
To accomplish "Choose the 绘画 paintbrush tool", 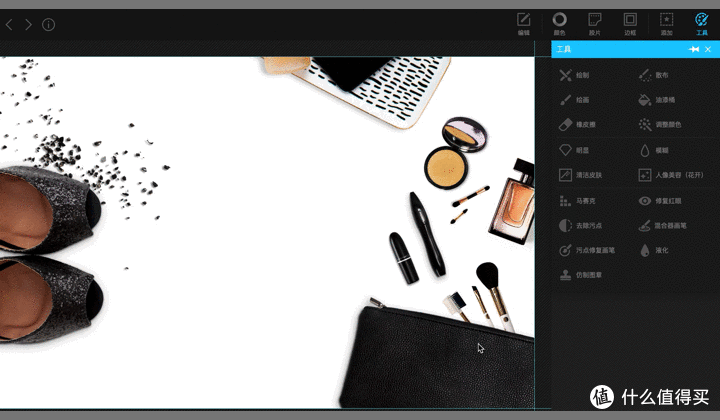I will coord(574,100).
